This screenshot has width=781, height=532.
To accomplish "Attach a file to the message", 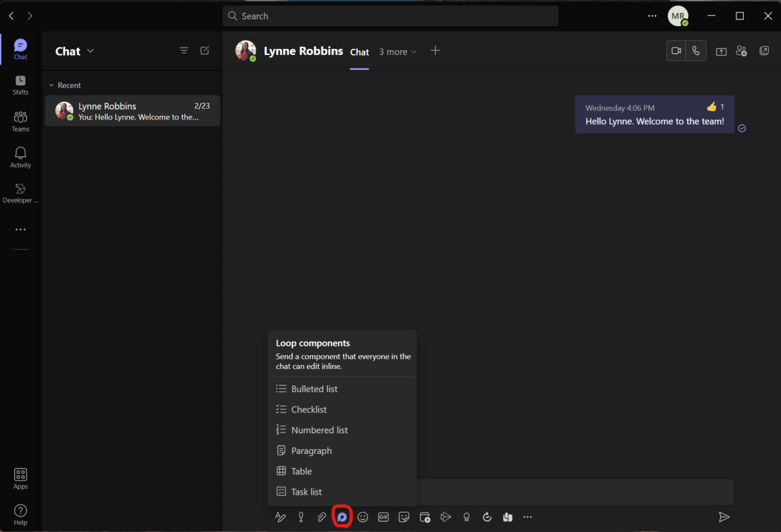I will point(322,517).
